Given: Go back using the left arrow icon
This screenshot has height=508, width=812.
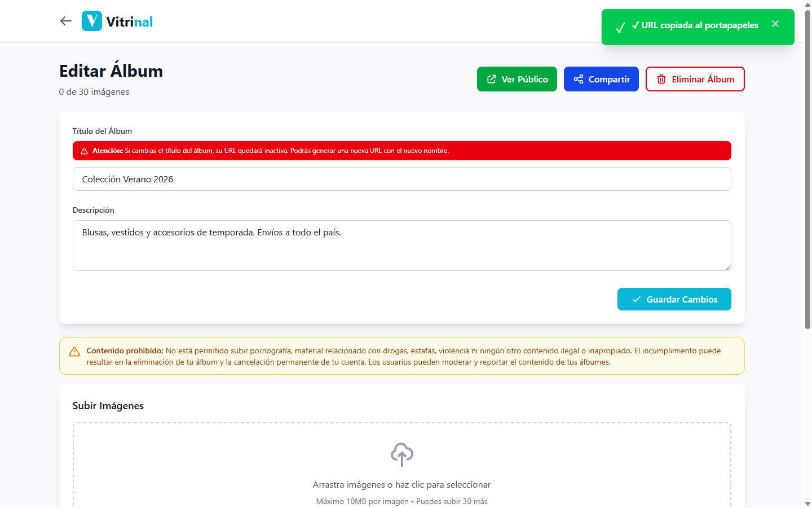Looking at the screenshot, I should pos(66,21).
